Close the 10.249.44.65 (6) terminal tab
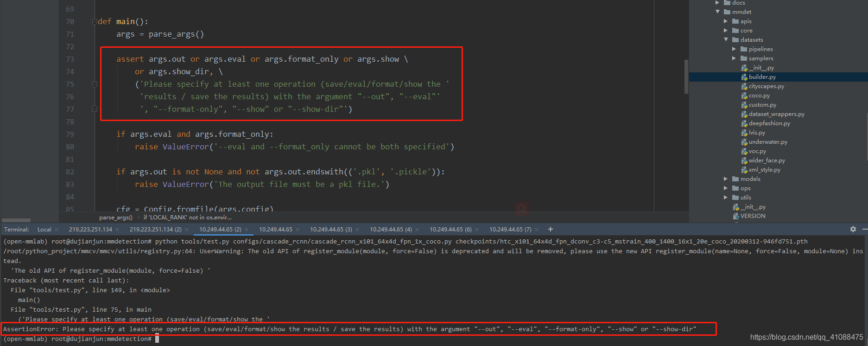 [x=477, y=230]
